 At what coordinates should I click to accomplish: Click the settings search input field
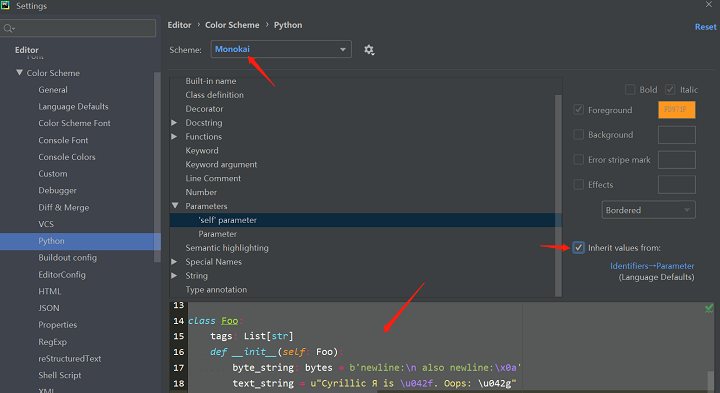pos(78,28)
